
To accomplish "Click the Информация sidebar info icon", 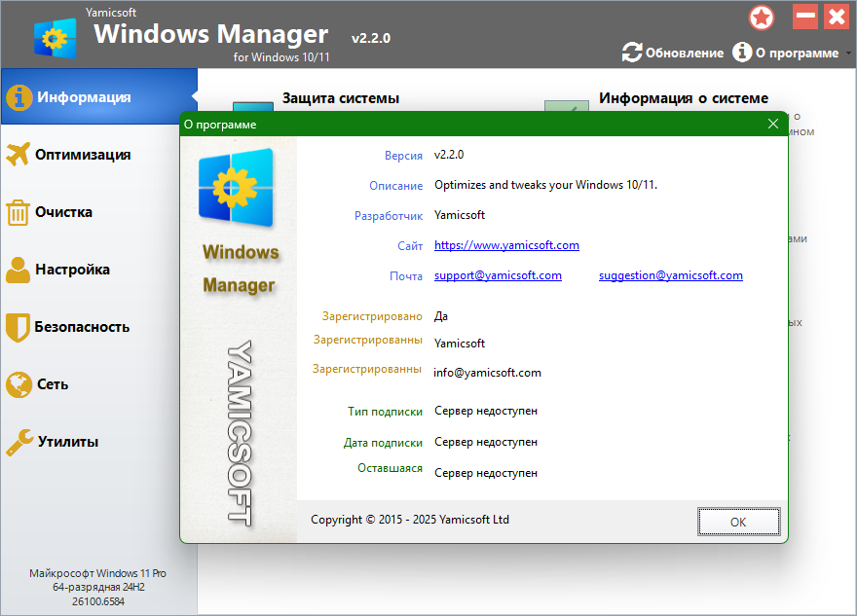I will 19,97.
